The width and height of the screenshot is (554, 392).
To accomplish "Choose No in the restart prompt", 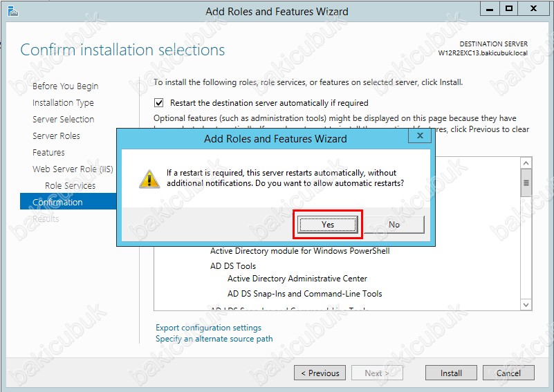I will coord(394,224).
